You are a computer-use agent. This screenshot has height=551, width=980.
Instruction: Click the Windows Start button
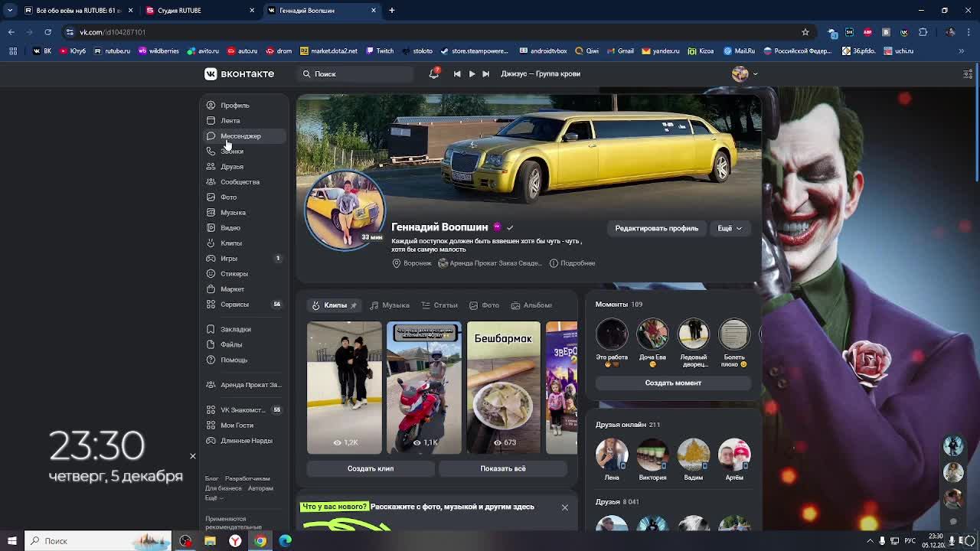point(11,541)
